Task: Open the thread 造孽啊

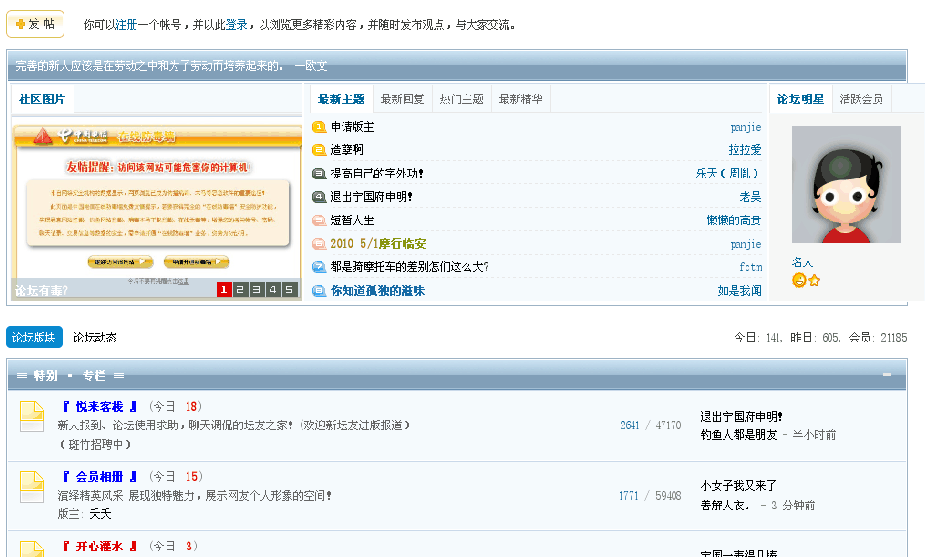Action: coord(347,150)
